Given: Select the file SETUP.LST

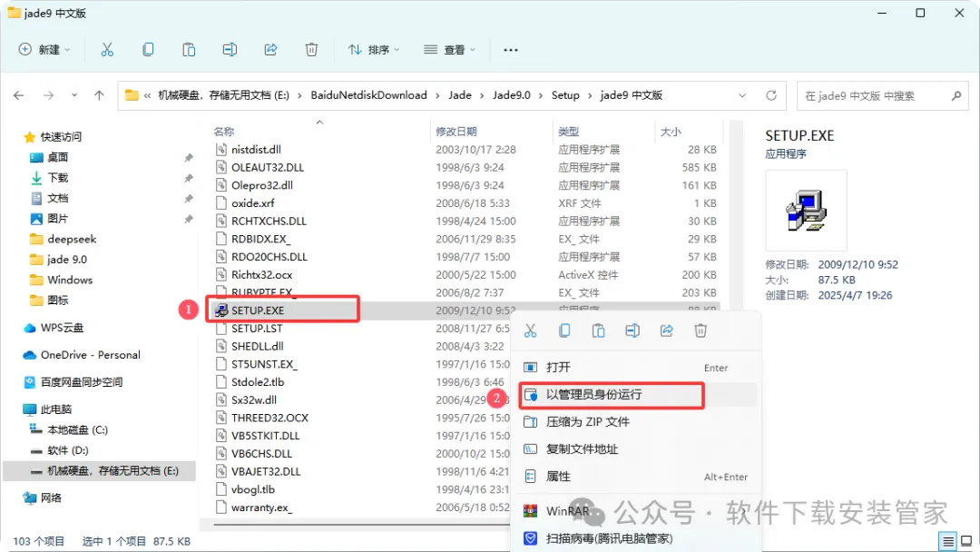Looking at the screenshot, I should [257, 328].
